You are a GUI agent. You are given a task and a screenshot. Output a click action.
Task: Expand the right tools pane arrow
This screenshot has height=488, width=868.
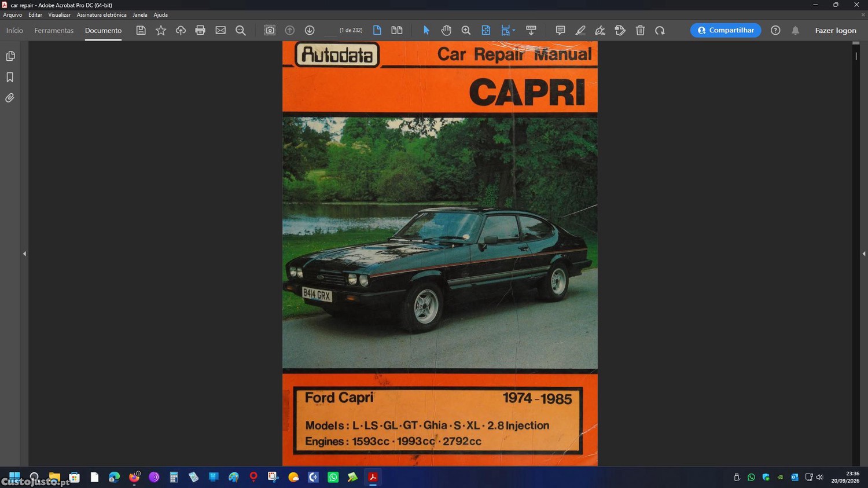tap(864, 254)
